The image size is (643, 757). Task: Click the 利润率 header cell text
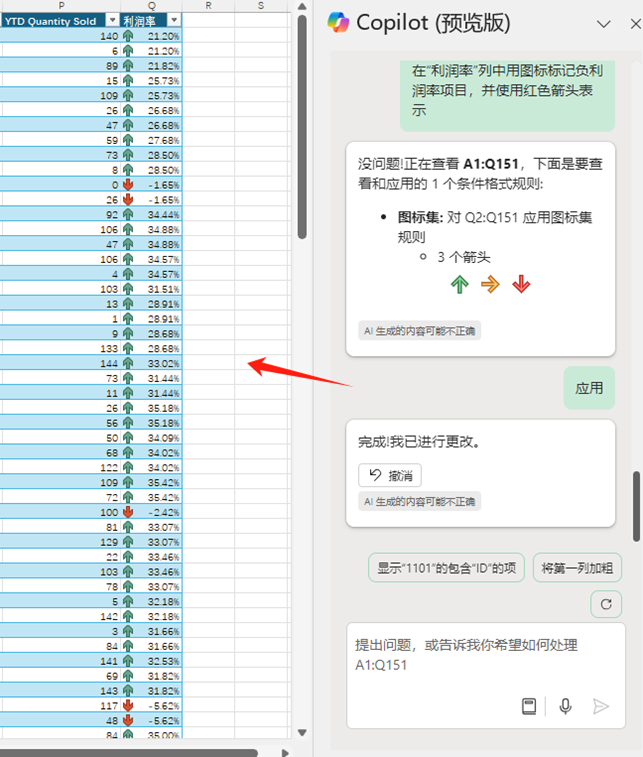pos(140,21)
